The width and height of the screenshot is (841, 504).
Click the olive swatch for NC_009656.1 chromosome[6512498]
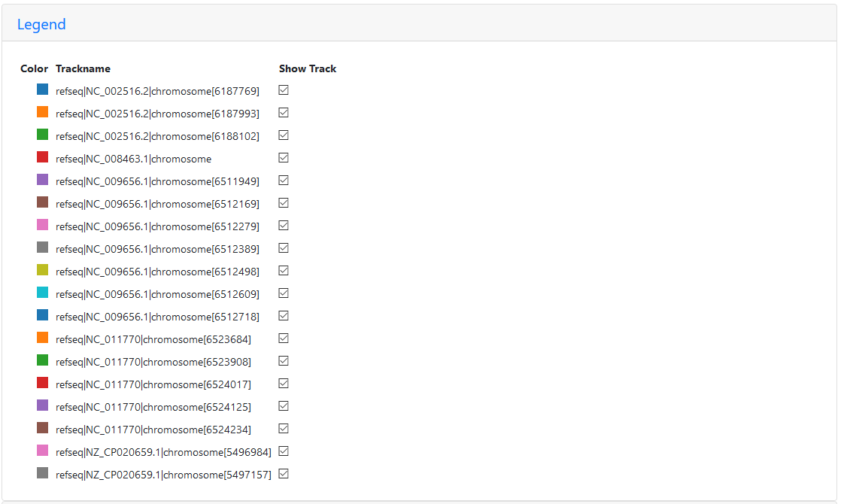(42, 269)
